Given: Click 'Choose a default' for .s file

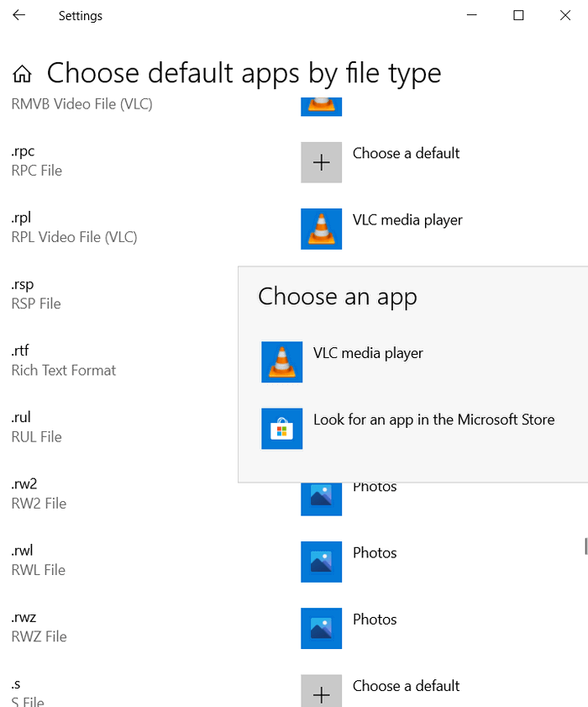Looking at the screenshot, I should 406,686.
